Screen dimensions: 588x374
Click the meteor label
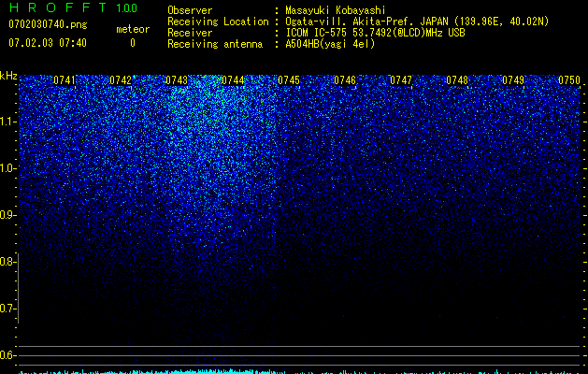(133, 29)
